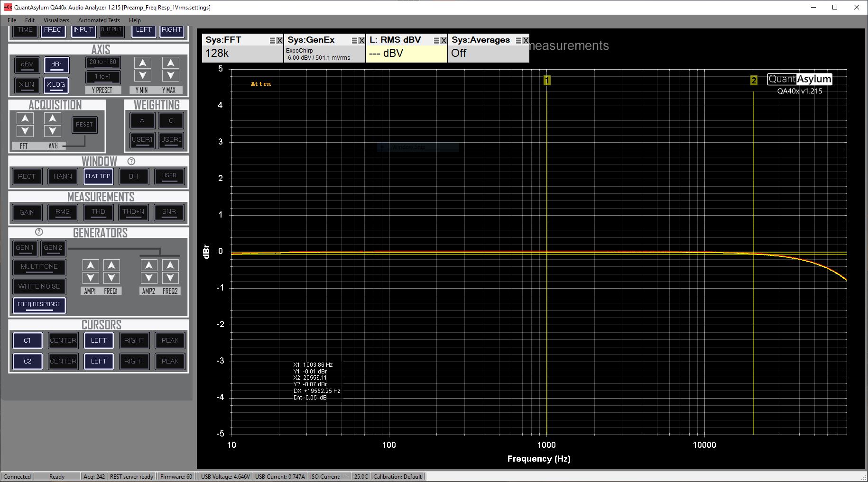Image resolution: width=868 pixels, height=482 pixels.
Task: Toggle the X LOG axis button
Action: (56, 85)
